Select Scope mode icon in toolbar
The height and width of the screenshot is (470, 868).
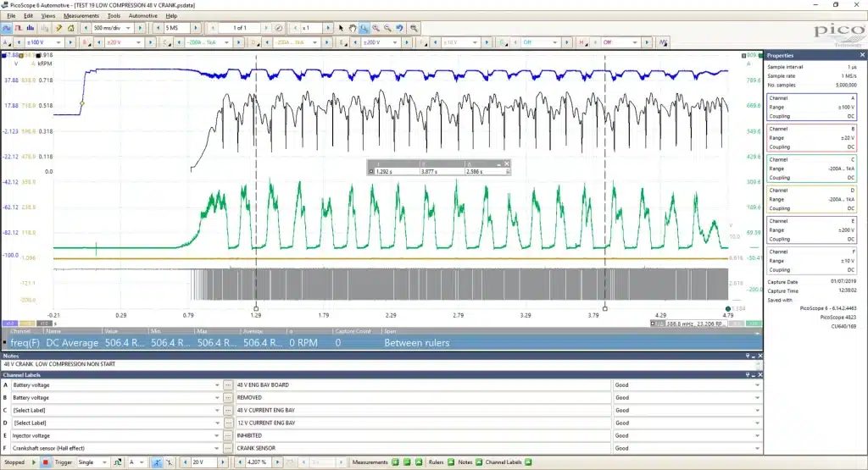(7, 28)
